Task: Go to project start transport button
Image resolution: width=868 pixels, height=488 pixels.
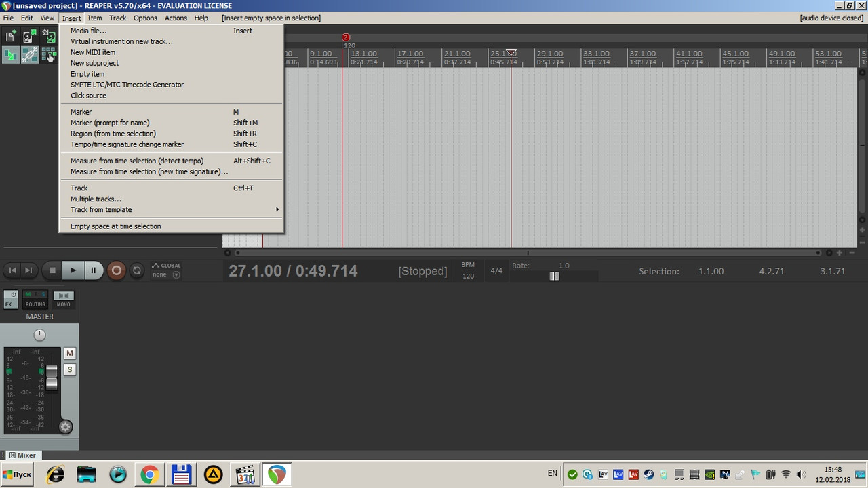Action: tap(12, 270)
